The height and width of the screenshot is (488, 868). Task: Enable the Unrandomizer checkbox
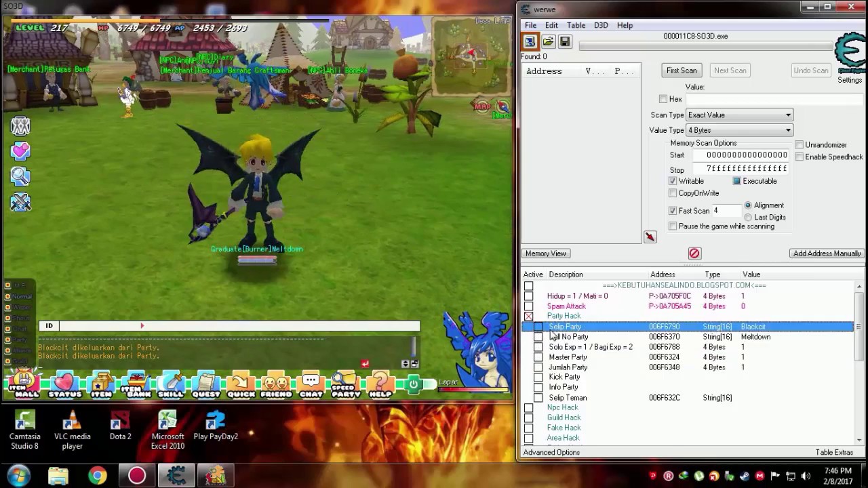click(x=800, y=145)
